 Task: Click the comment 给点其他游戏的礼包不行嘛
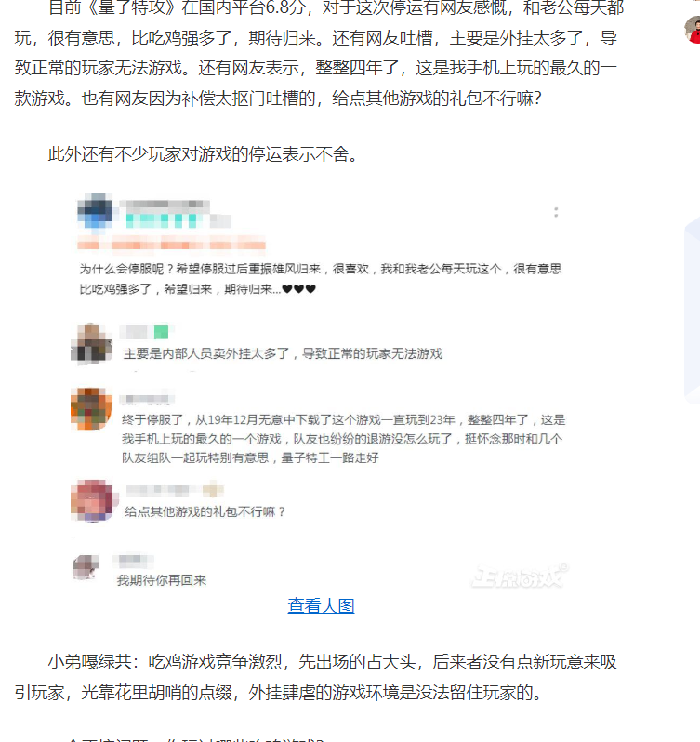click(205, 511)
